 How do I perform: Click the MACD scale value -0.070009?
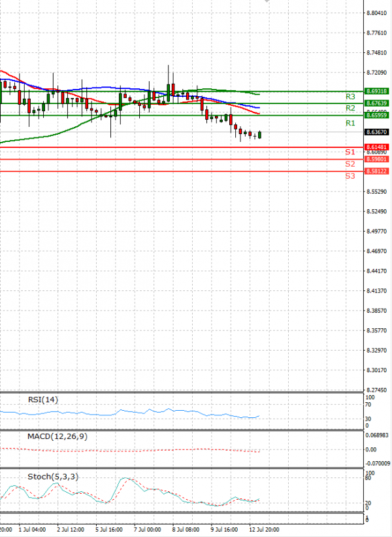(x=378, y=463)
